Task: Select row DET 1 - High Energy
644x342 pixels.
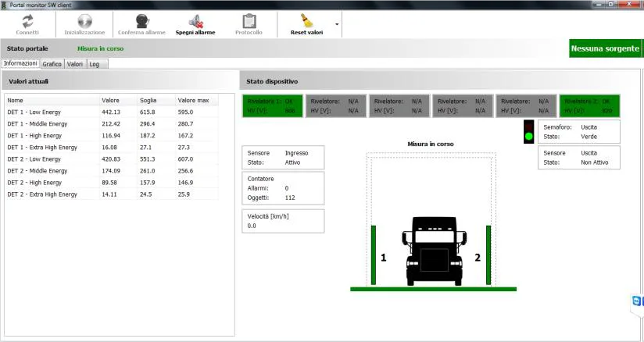Action: pos(112,136)
